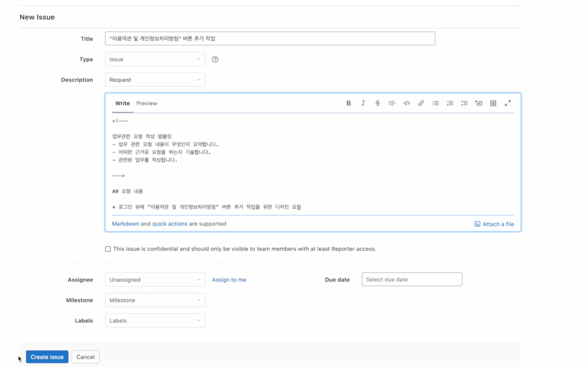Apply strikethrough formatting to text
Screen dimensions: 588x367
[377, 103]
